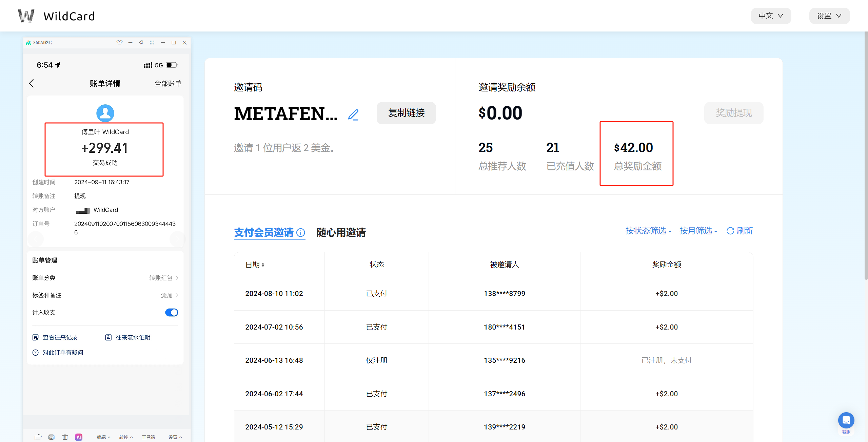This screenshot has height=442, width=868.
Task: Sort by the 日期 column arrows
Action: click(263, 265)
